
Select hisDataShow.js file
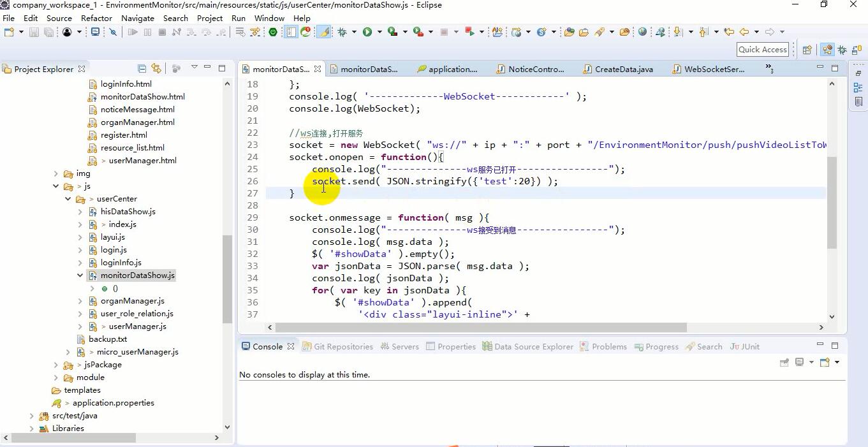[x=128, y=212]
